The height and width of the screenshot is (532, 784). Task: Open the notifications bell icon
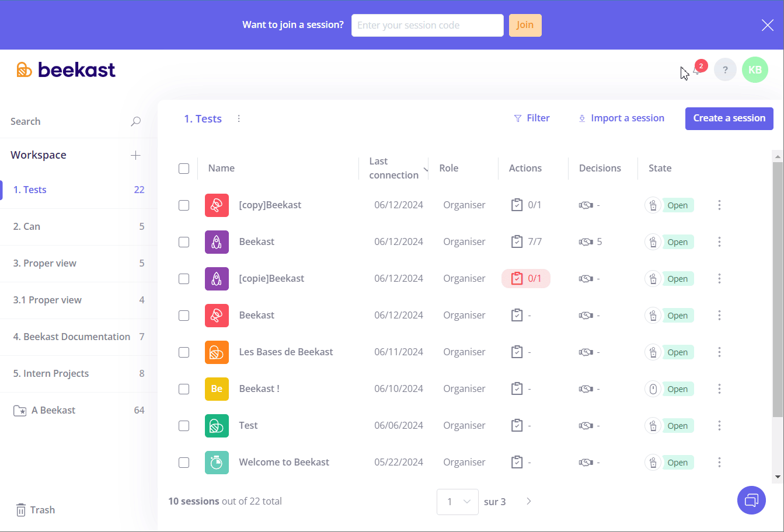click(x=697, y=70)
